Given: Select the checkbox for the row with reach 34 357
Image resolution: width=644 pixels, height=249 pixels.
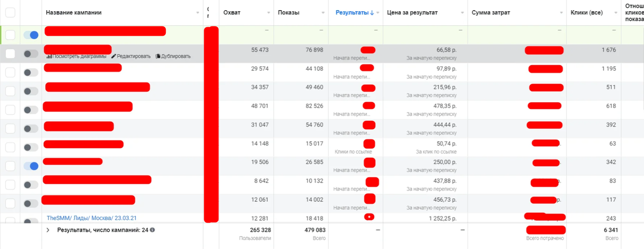Looking at the screenshot, I should (x=10, y=91).
